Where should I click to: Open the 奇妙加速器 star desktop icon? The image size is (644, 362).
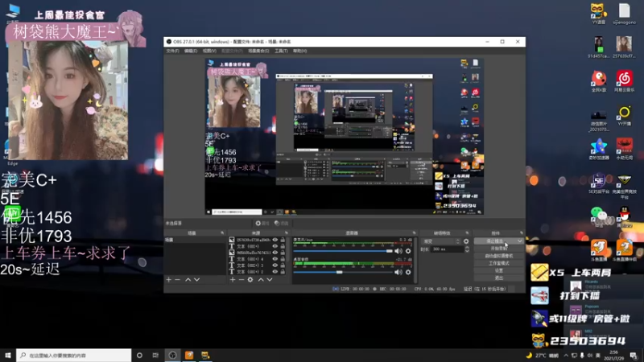point(599,150)
